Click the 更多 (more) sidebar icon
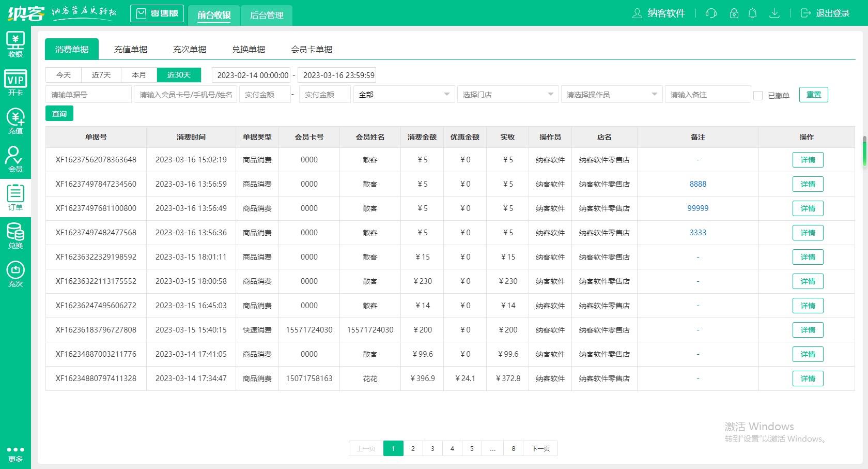 tap(16, 452)
